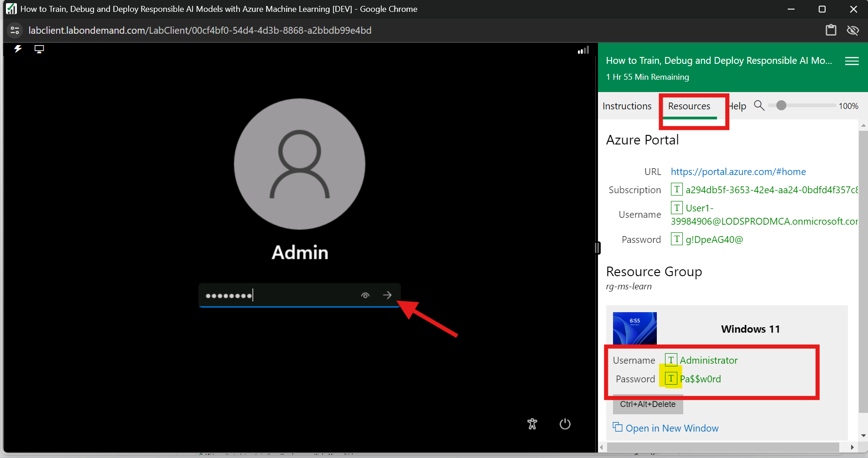Click the type-text icon beside Subscription ID

[x=677, y=189]
